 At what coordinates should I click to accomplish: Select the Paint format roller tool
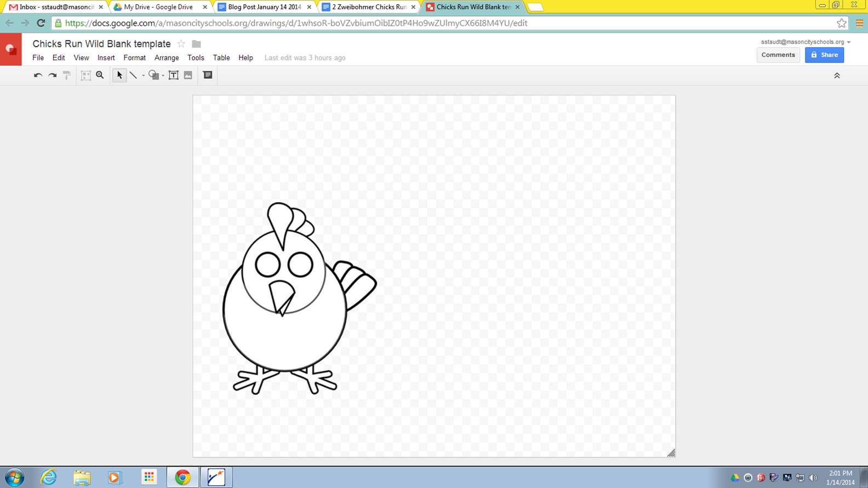pyautogui.click(x=67, y=75)
